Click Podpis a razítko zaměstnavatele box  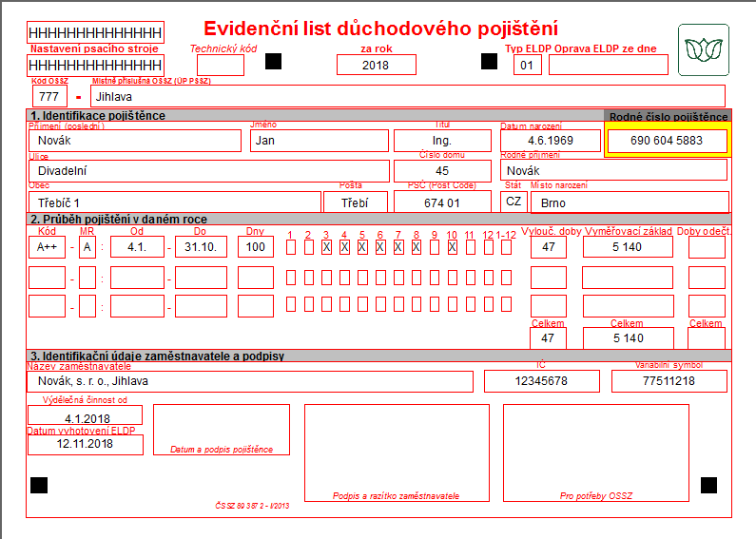pyautogui.click(x=397, y=453)
